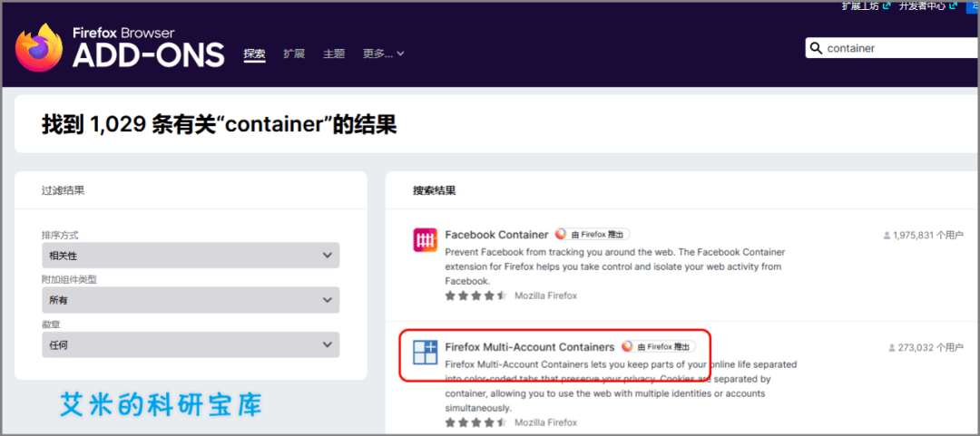The width and height of the screenshot is (980, 436).
Task: Click the Facebook Container extension icon
Action: (425, 240)
